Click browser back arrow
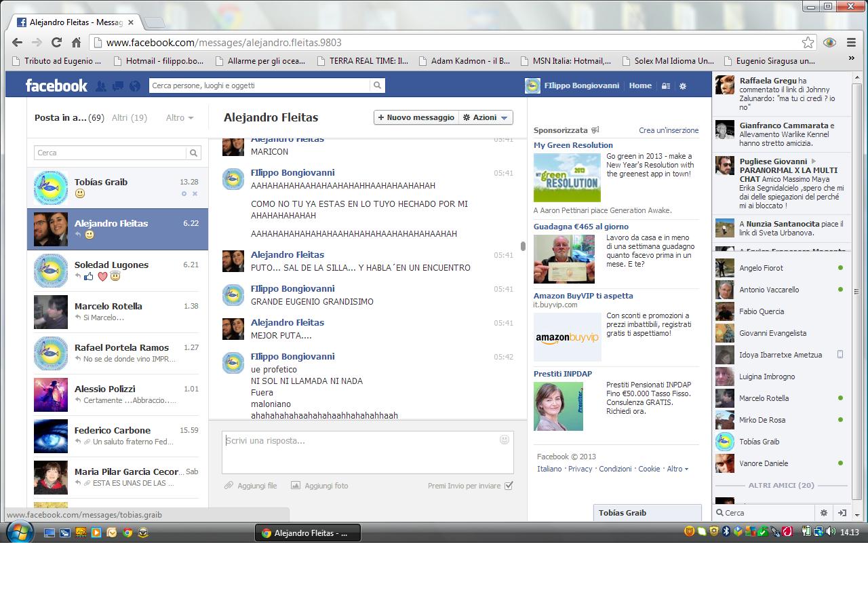Image resolution: width=868 pixels, height=597 pixels. tap(17, 42)
